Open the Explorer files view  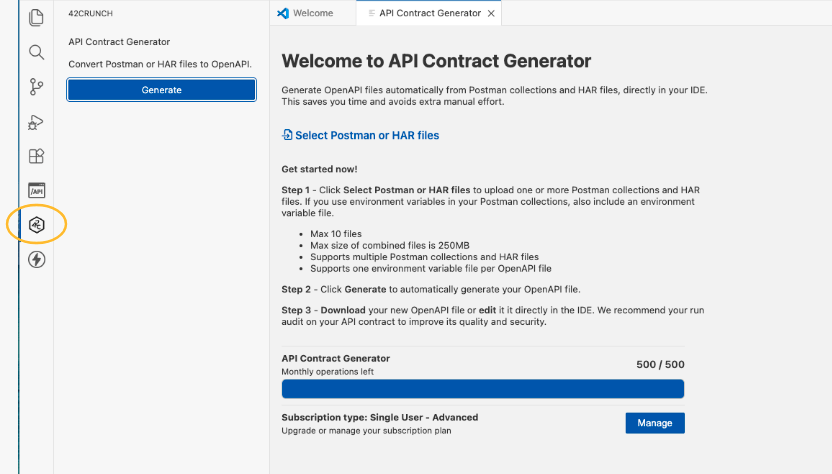36,18
